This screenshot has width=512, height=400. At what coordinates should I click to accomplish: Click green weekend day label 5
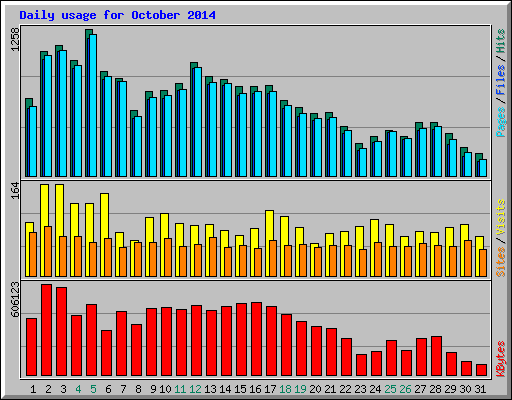(x=93, y=389)
